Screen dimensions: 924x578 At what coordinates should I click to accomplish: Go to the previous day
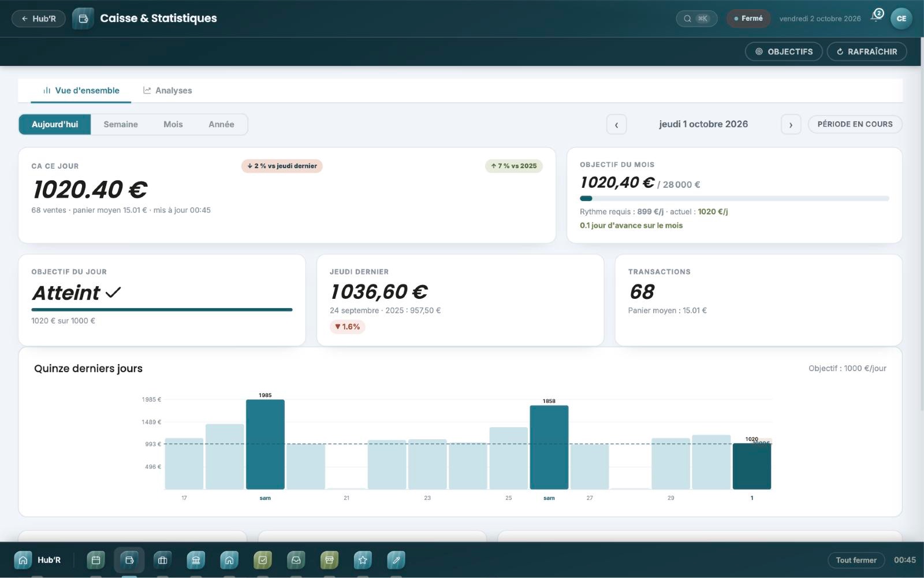(x=616, y=124)
